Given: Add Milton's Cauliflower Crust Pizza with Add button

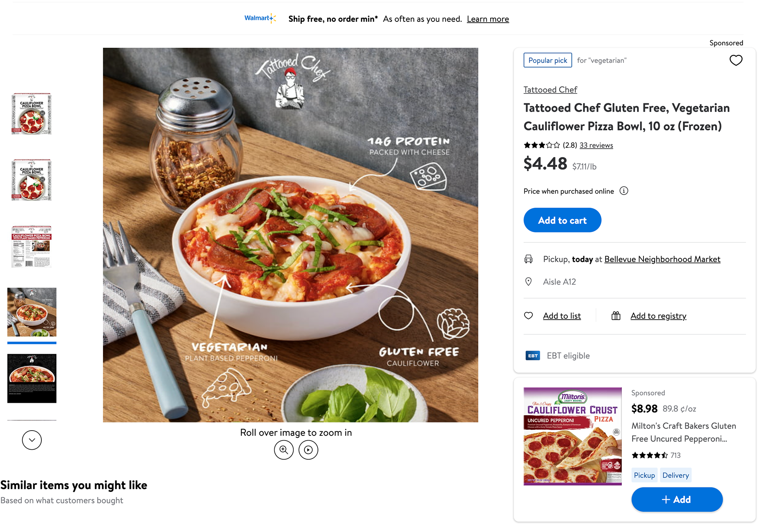Looking at the screenshot, I should point(677,499).
